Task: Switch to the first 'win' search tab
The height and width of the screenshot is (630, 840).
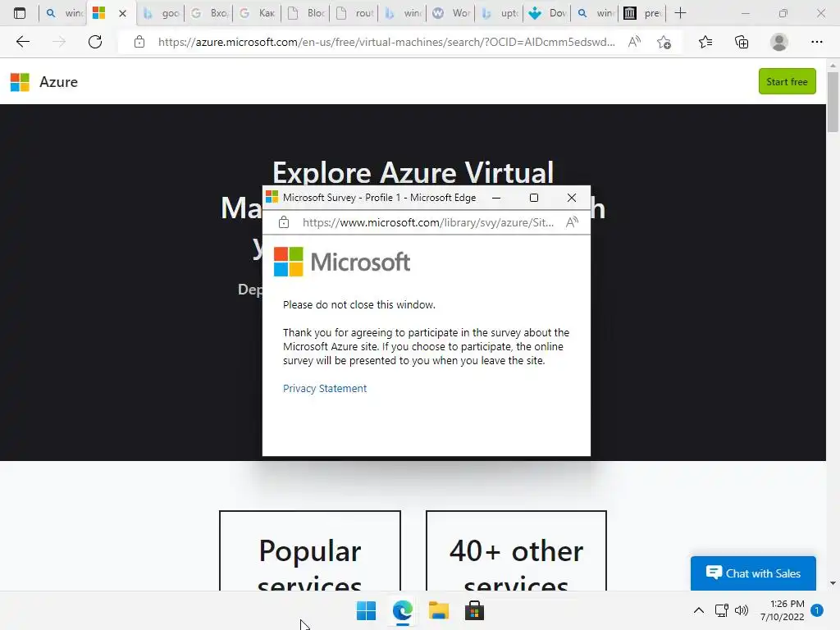Action: point(64,13)
